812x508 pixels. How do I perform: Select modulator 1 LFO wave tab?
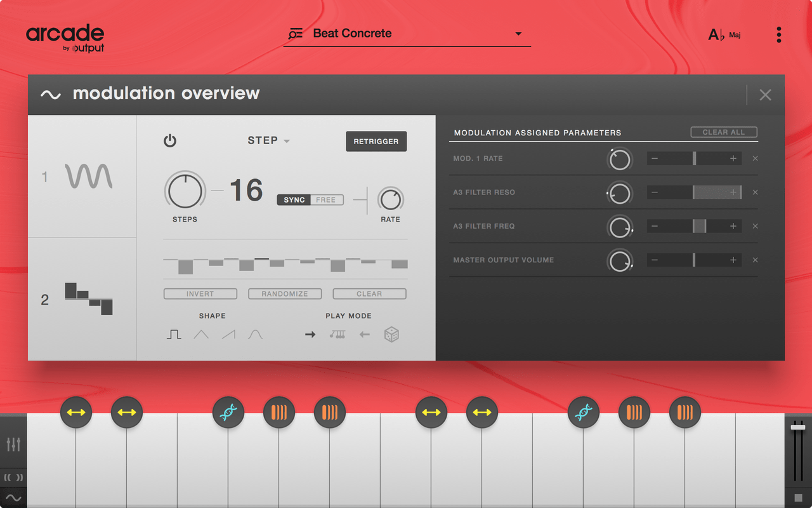(82, 177)
